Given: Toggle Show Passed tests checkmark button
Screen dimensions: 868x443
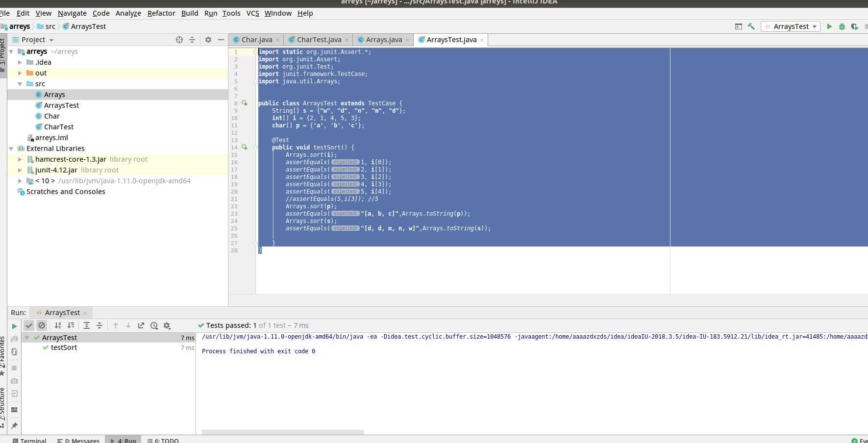Looking at the screenshot, I should click(x=29, y=325).
